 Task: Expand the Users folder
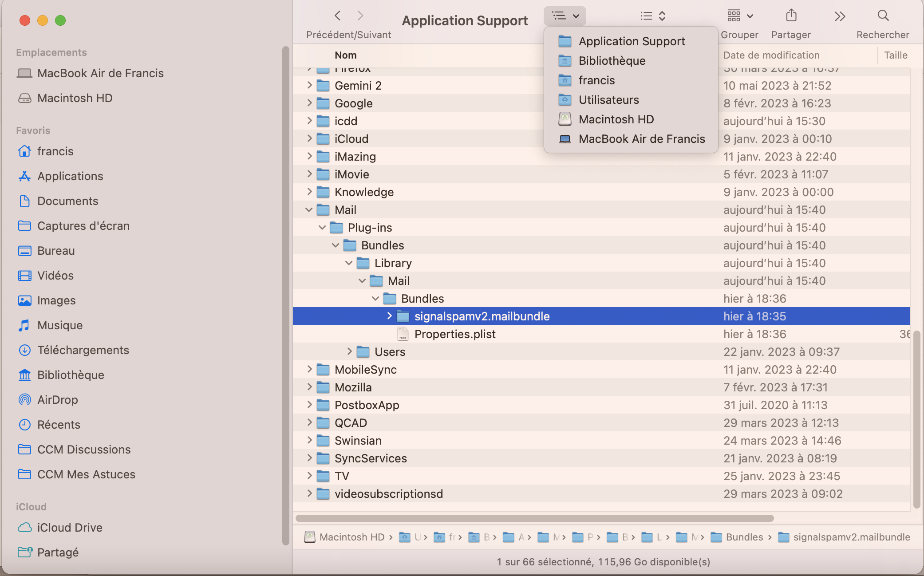point(349,351)
